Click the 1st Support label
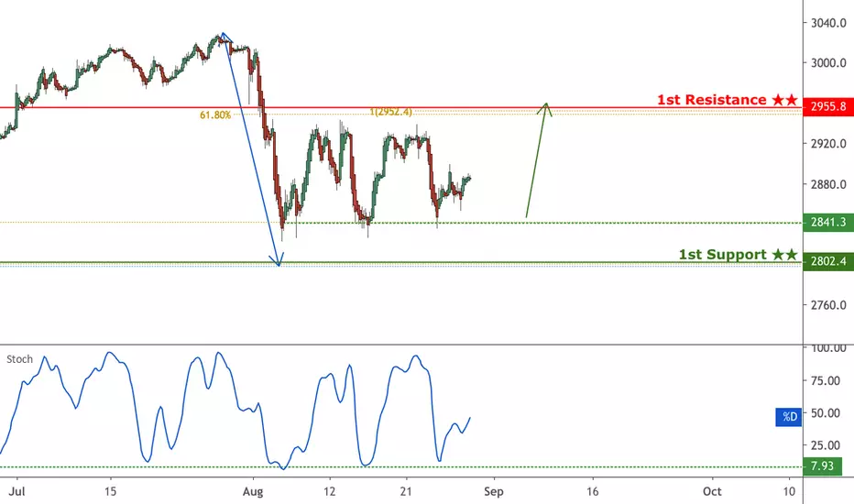This screenshot has width=854, height=504. tap(738, 255)
